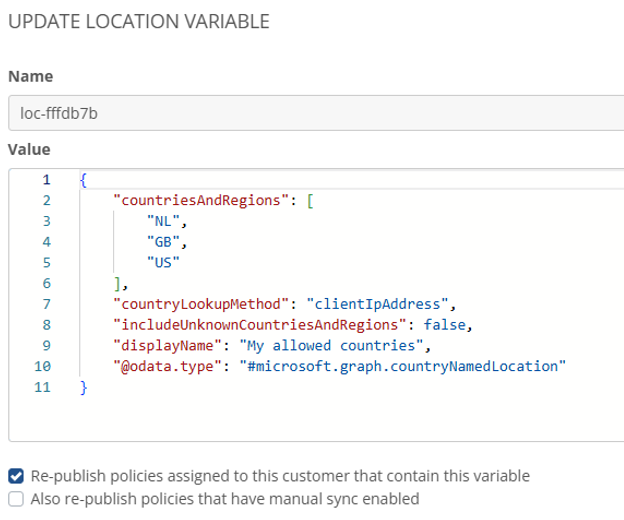Screen dimensions: 624x520
Task: Click the closing curly brace on line 11
Action: click(84, 386)
